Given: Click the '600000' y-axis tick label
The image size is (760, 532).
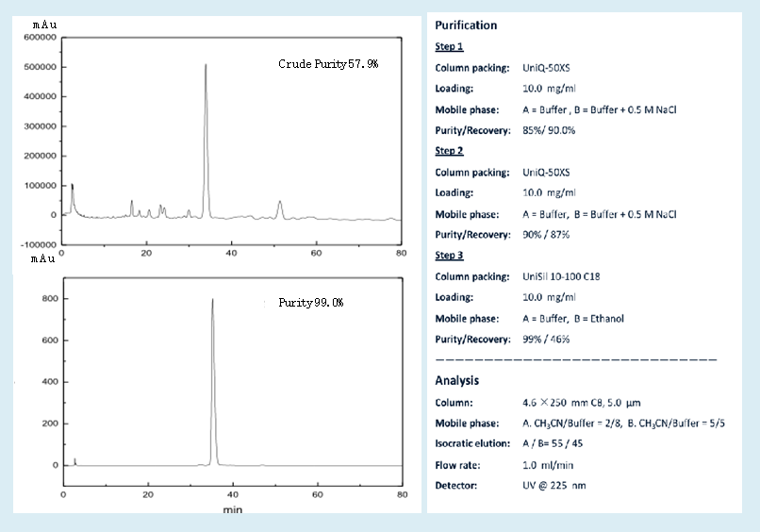Looking at the screenshot, I should click(x=40, y=38).
